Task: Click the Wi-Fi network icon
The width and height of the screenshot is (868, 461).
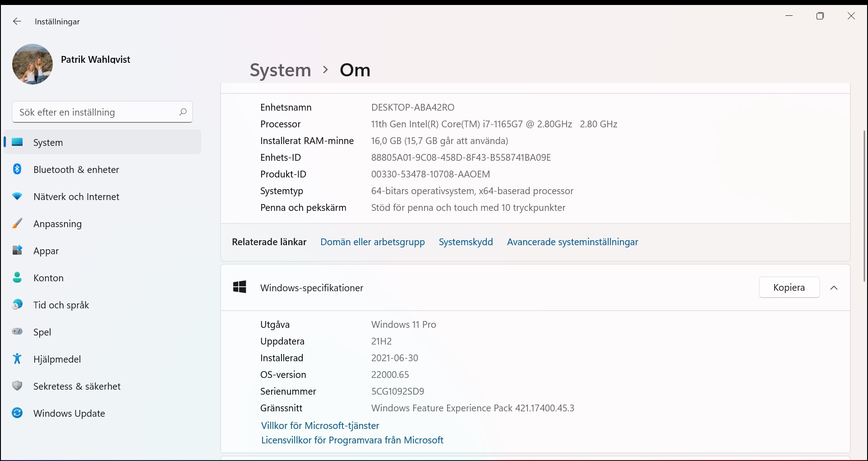Action: coord(17,196)
